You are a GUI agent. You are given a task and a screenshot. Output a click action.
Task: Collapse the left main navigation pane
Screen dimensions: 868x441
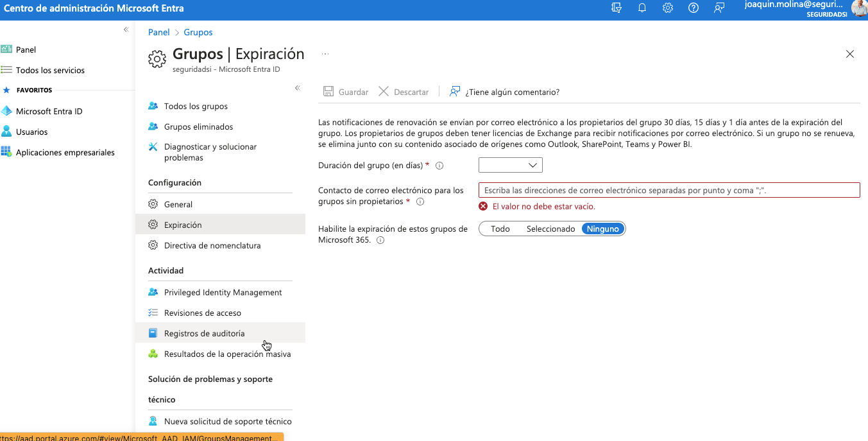126,30
